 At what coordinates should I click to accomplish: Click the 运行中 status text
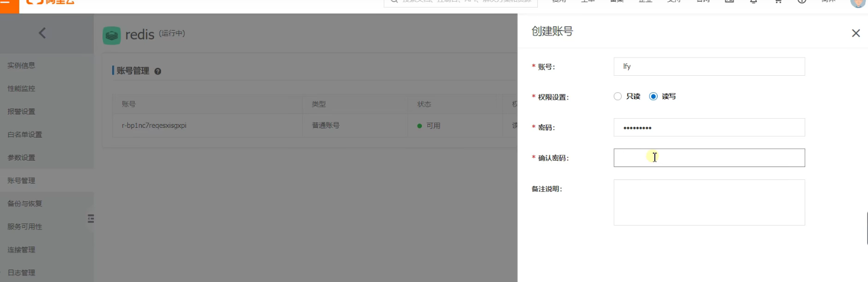[172, 33]
